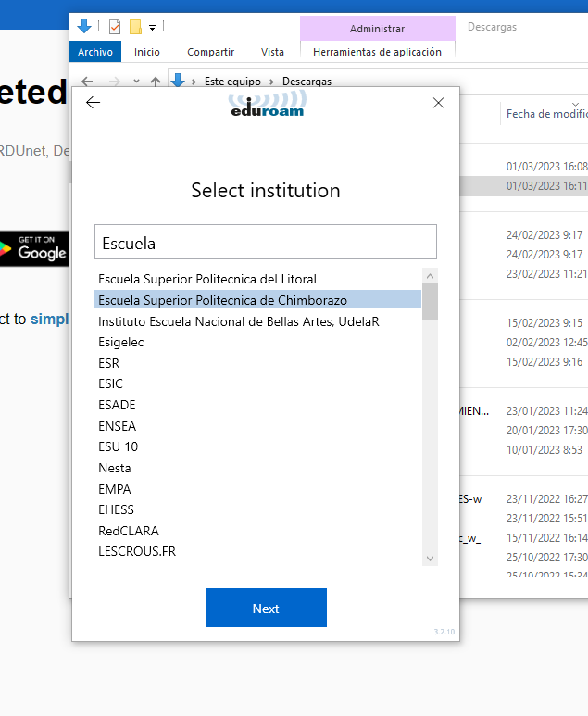Click date 01/03/2023 16:11 row

[547, 186]
